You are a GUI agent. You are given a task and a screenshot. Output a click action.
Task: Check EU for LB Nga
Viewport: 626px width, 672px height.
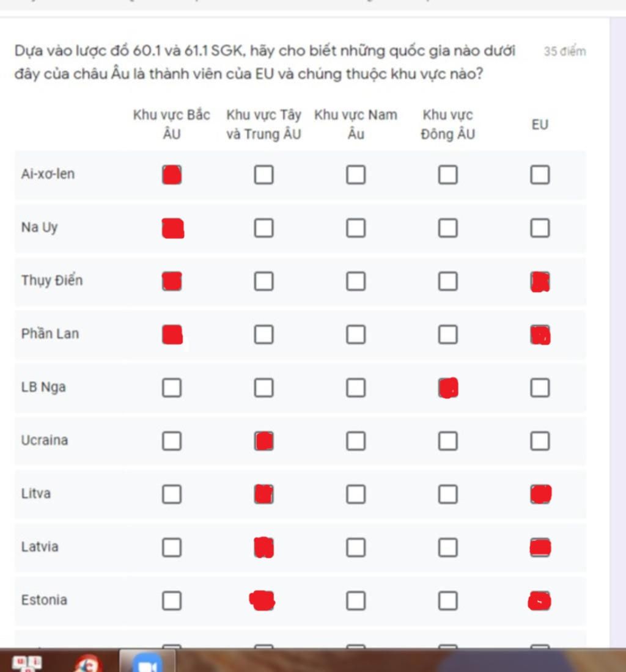click(540, 388)
